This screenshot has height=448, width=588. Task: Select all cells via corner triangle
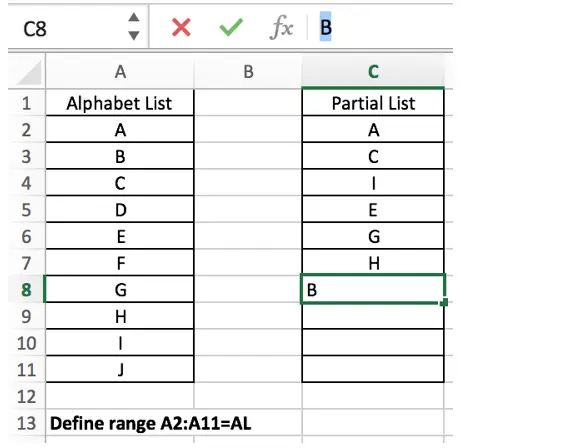[x=27, y=72]
